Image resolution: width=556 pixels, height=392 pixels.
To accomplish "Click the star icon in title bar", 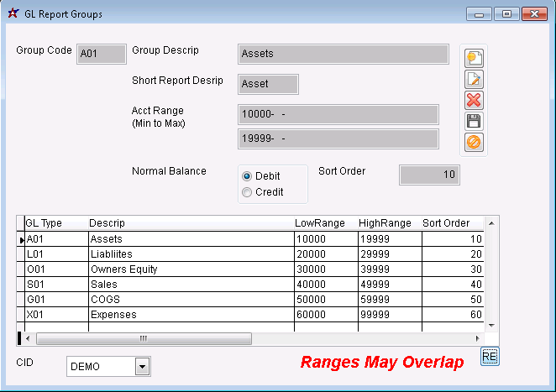I will click(13, 13).
